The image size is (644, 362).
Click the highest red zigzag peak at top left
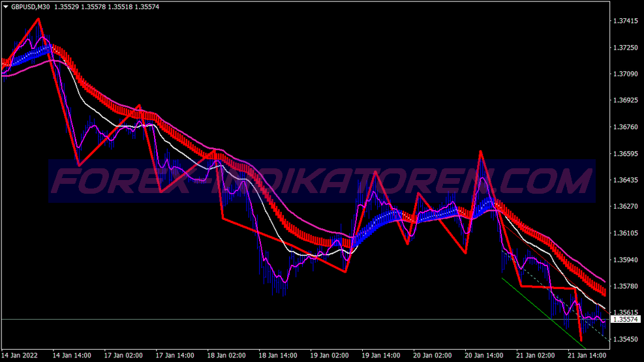tap(38, 19)
